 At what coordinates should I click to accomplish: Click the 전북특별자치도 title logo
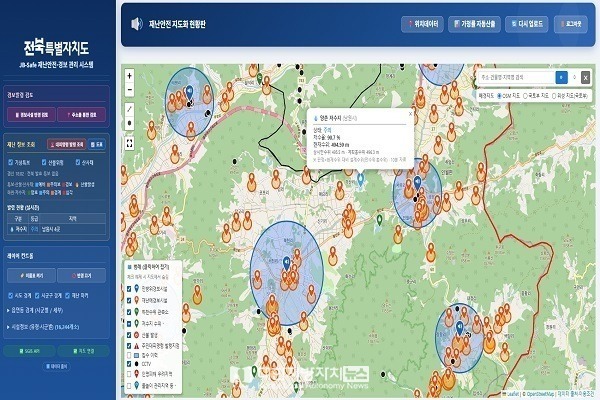[x=56, y=48]
